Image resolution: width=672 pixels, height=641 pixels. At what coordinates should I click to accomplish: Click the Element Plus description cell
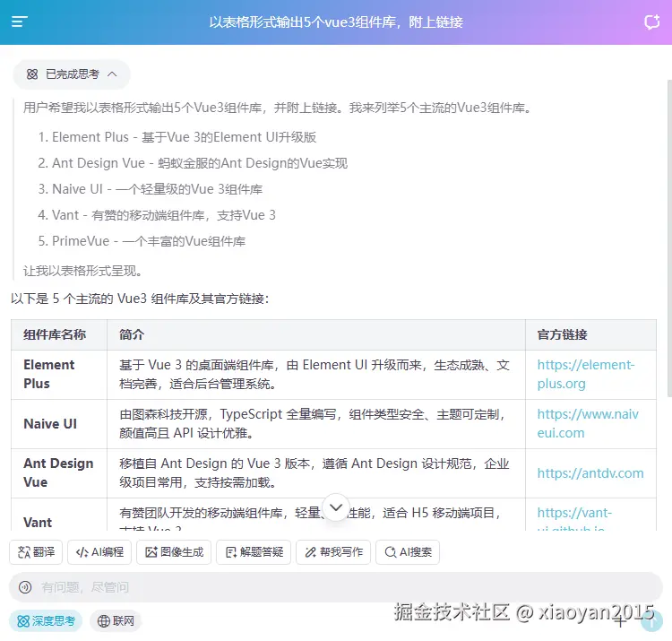point(316,375)
